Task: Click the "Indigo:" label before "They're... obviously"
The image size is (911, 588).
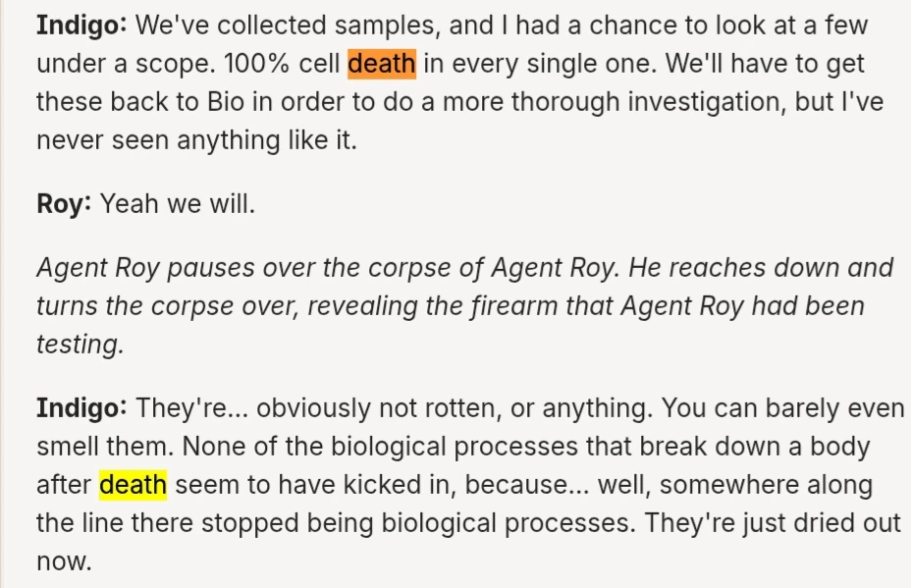Action: [81, 408]
